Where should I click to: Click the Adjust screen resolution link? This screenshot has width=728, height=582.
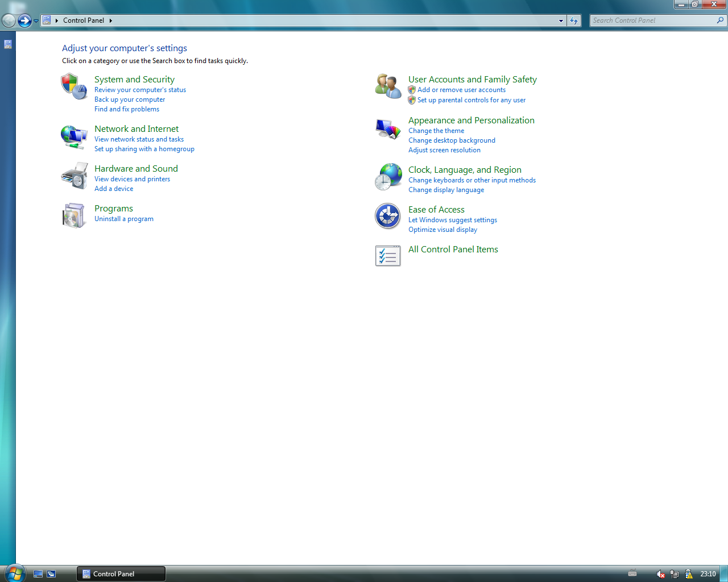[x=444, y=150]
